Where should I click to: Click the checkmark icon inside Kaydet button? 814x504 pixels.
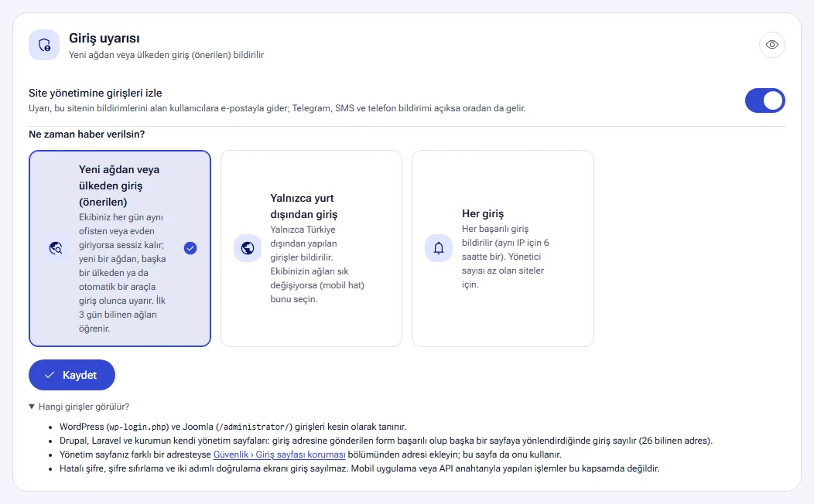(x=50, y=375)
